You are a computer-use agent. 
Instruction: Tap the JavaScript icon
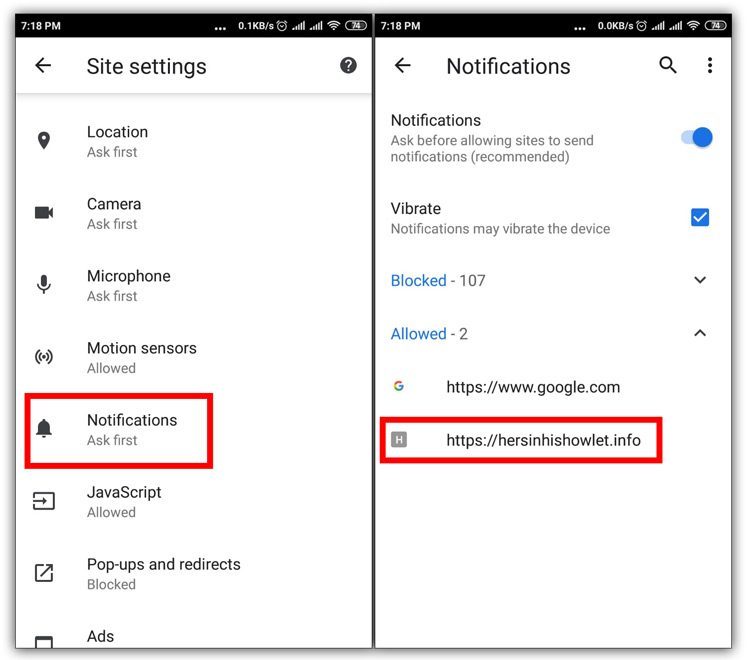[x=44, y=501]
